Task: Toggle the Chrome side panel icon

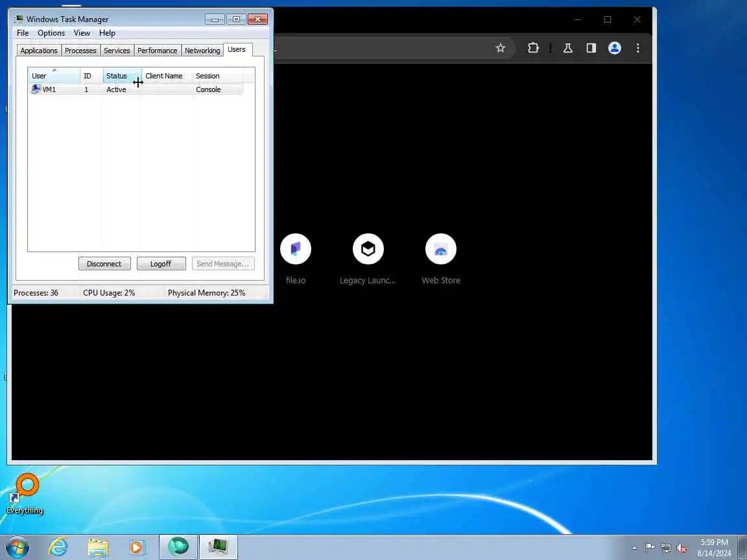Action: (591, 47)
